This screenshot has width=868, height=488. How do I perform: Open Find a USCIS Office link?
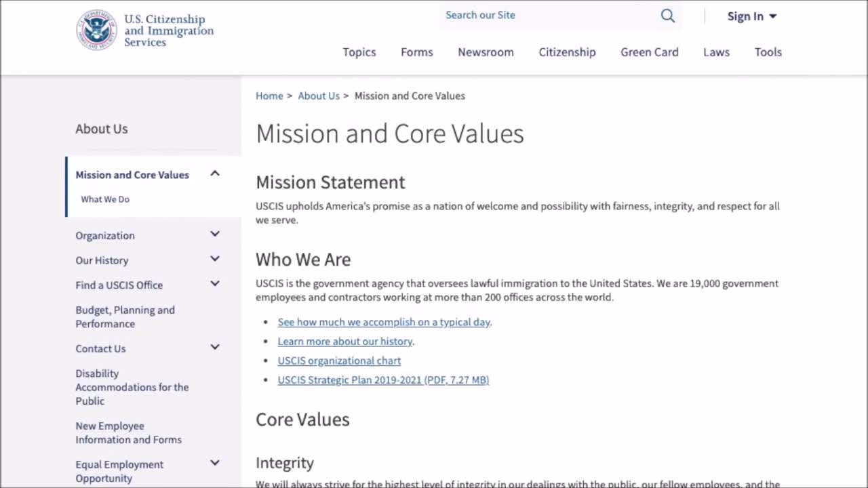point(119,285)
